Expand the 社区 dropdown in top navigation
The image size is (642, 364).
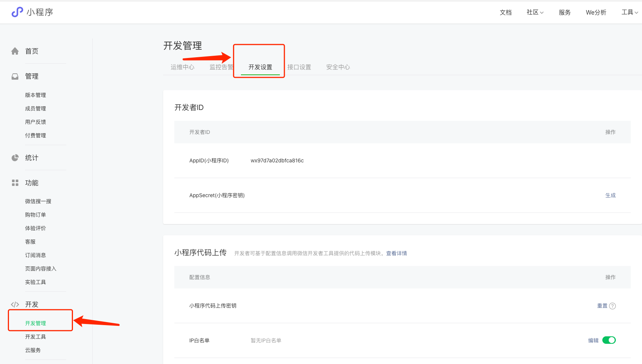coord(535,12)
